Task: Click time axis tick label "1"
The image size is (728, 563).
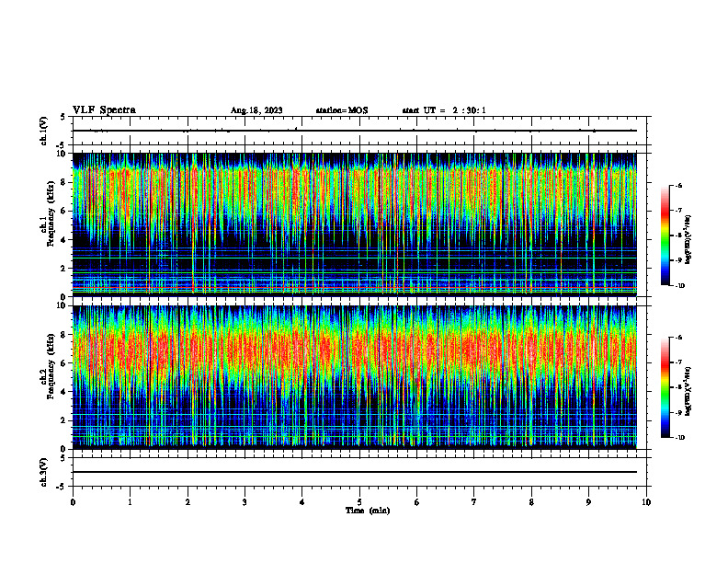Action: click(130, 502)
